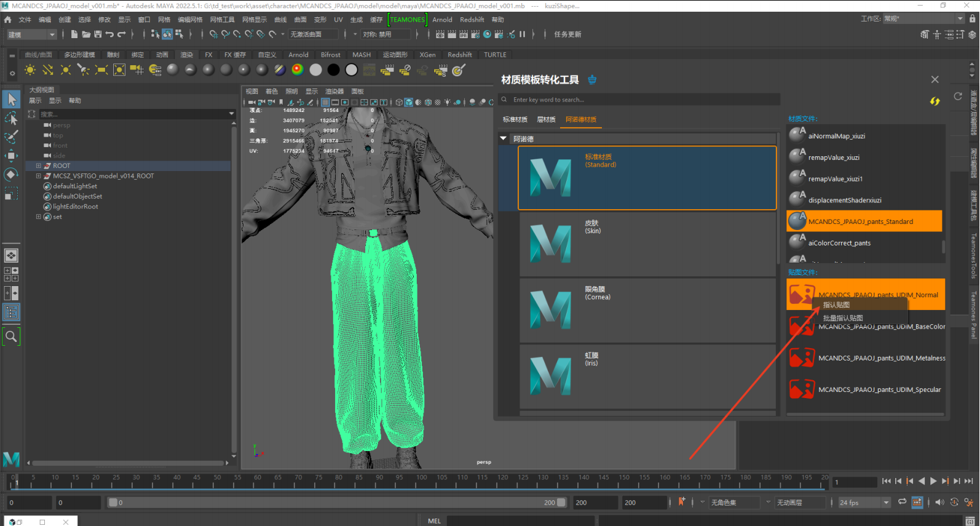Click the spot light shelf icon
The height and width of the screenshot is (526, 980).
[84, 70]
